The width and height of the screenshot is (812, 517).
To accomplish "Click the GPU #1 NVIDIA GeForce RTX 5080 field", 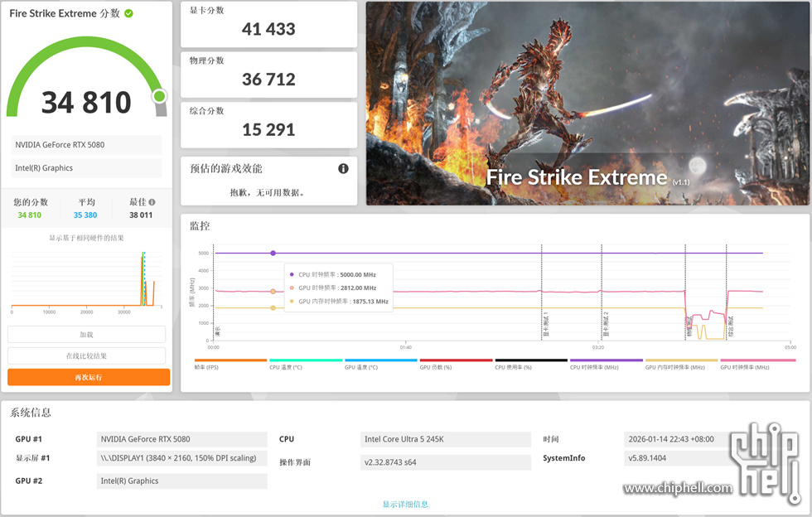I will coord(181,439).
